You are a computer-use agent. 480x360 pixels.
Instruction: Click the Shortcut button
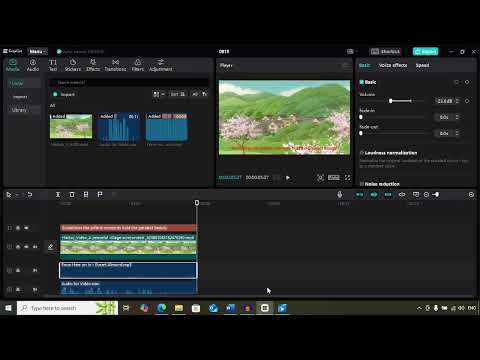tap(386, 51)
